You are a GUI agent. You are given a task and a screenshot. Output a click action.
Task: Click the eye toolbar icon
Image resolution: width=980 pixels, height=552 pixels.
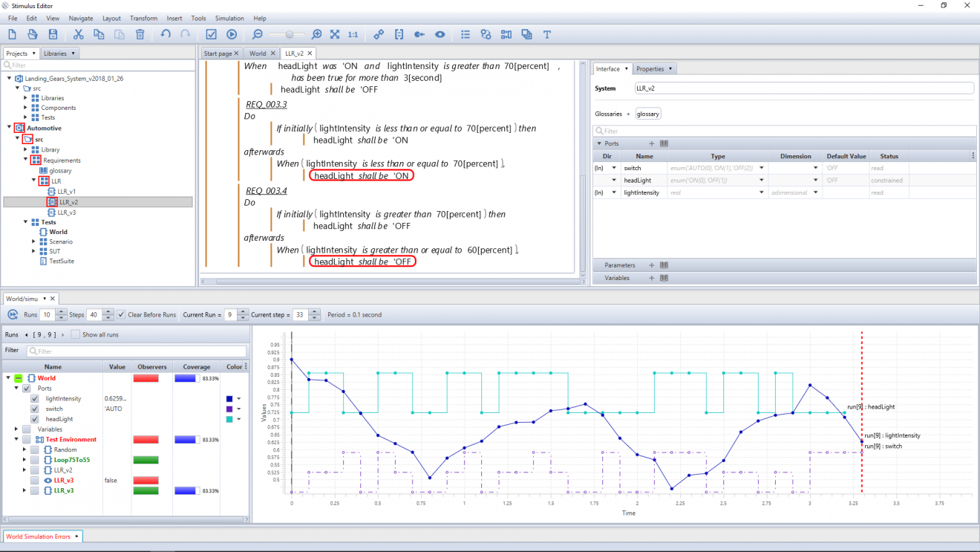(x=440, y=34)
